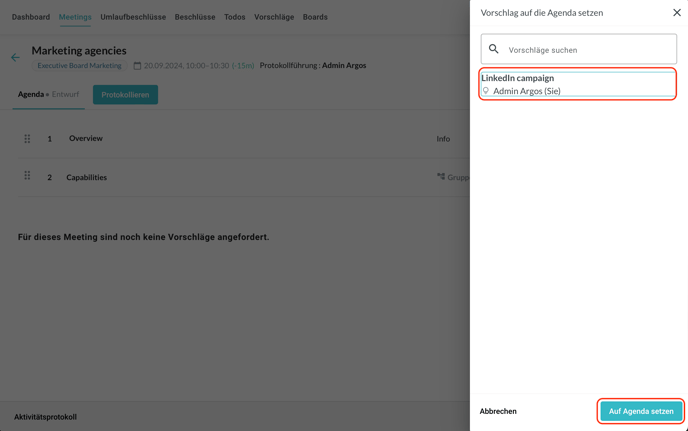
Task: Select the LinkedIn campaign proposal
Action: click(578, 84)
